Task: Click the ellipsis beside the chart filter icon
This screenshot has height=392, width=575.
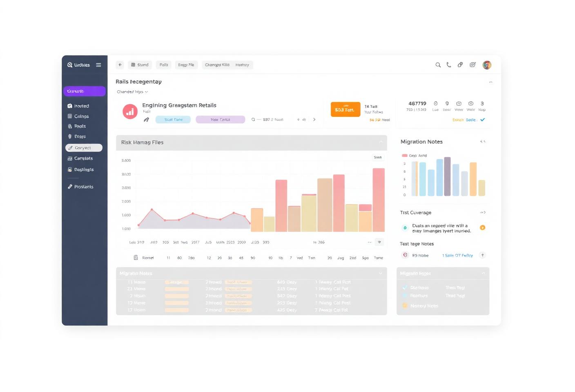Action: click(x=370, y=242)
